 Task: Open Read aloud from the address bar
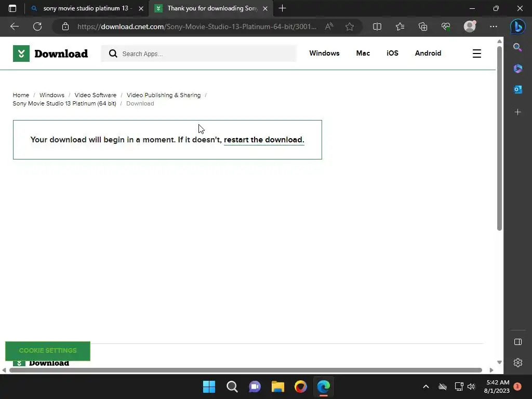click(329, 26)
